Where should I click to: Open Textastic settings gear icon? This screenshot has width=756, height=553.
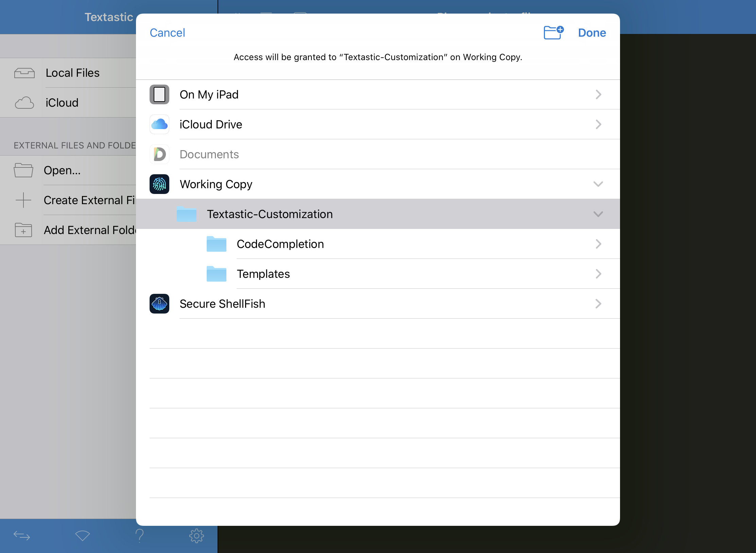[x=196, y=536]
